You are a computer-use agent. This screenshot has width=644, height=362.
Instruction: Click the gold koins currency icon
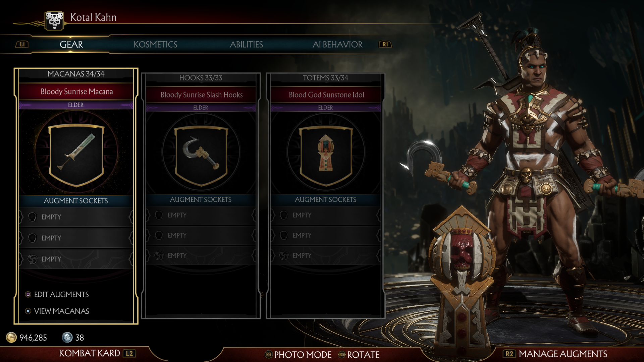click(11, 338)
